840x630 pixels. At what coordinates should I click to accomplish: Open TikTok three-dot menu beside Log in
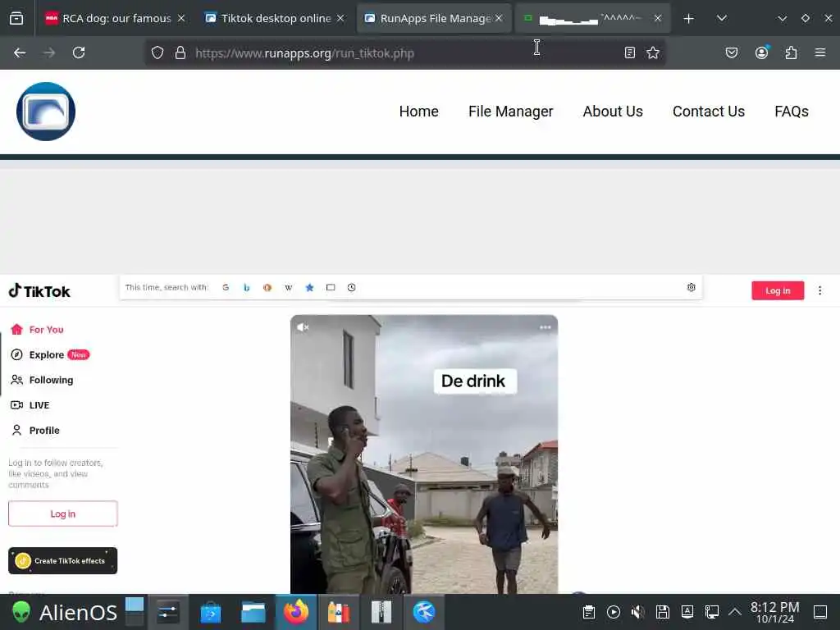(x=819, y=290)
